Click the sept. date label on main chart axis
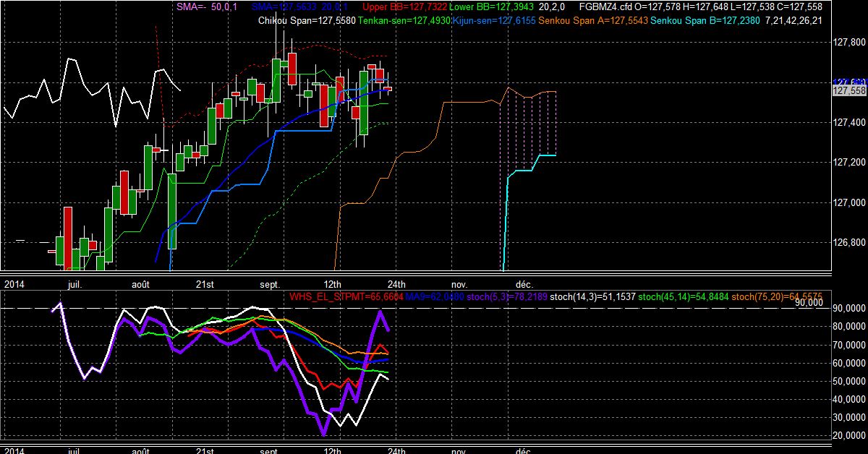This screenshot has height=454, width=868. [269, 284]
